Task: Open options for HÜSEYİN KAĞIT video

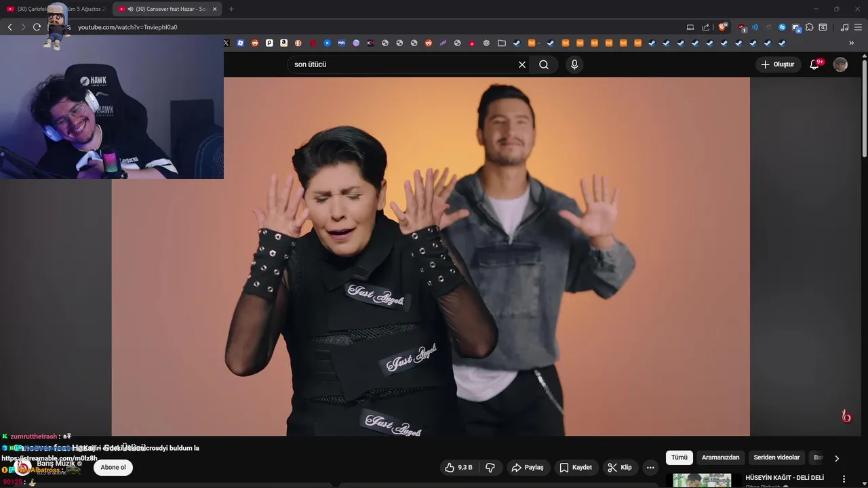Action: (844, 479)
